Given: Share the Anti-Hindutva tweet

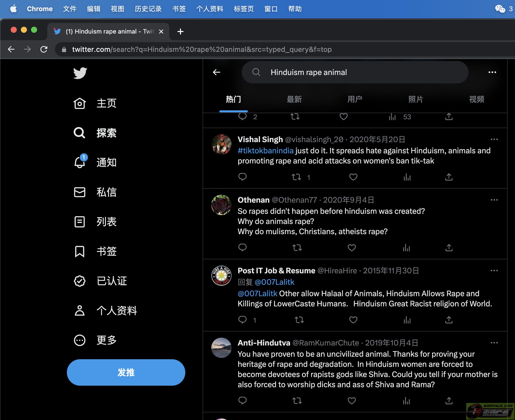Looking at the screenshot, I should coord(449,401).
